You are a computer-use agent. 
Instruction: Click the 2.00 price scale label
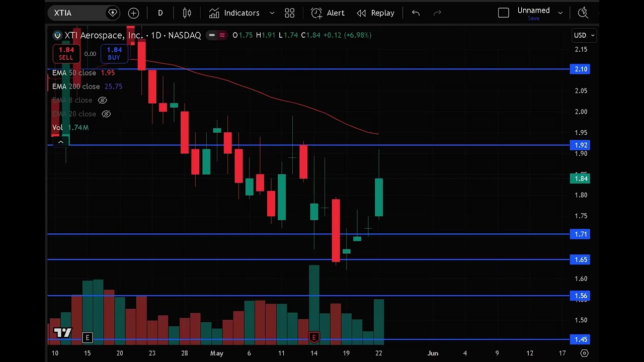pos(581,112)
